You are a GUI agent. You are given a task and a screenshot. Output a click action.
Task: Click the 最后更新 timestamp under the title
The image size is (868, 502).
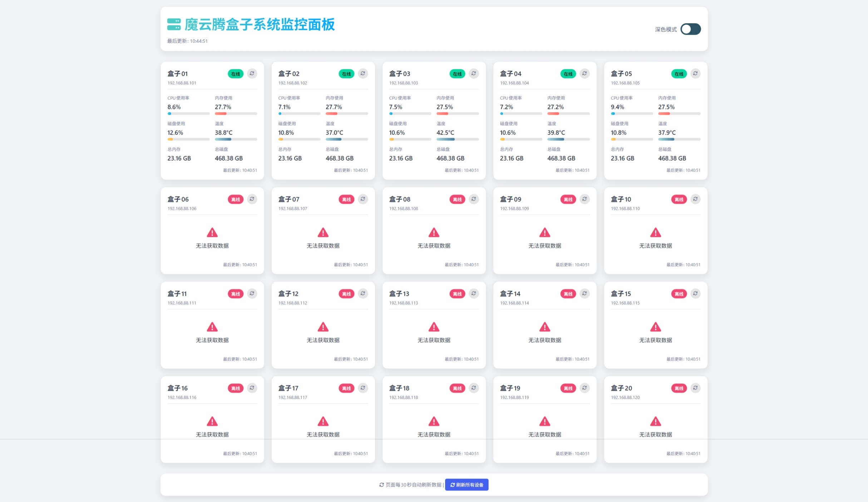[x=187, y=41]
